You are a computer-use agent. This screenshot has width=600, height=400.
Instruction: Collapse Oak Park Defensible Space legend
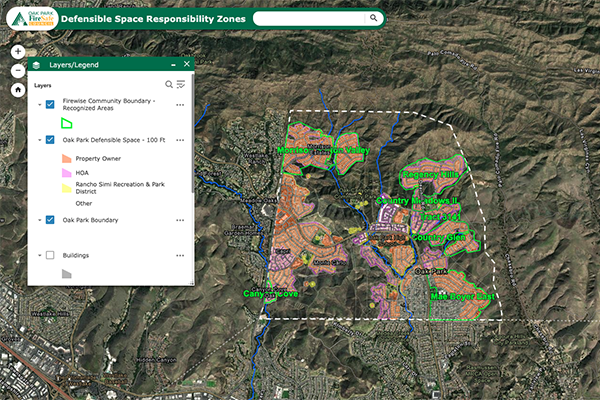point(38,140)
